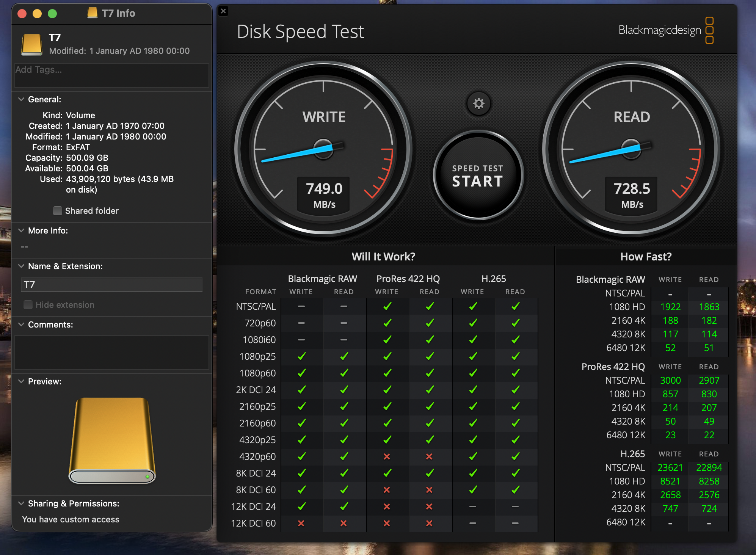Click inside the Comments text box
The image size is (756, 555).
111,352
